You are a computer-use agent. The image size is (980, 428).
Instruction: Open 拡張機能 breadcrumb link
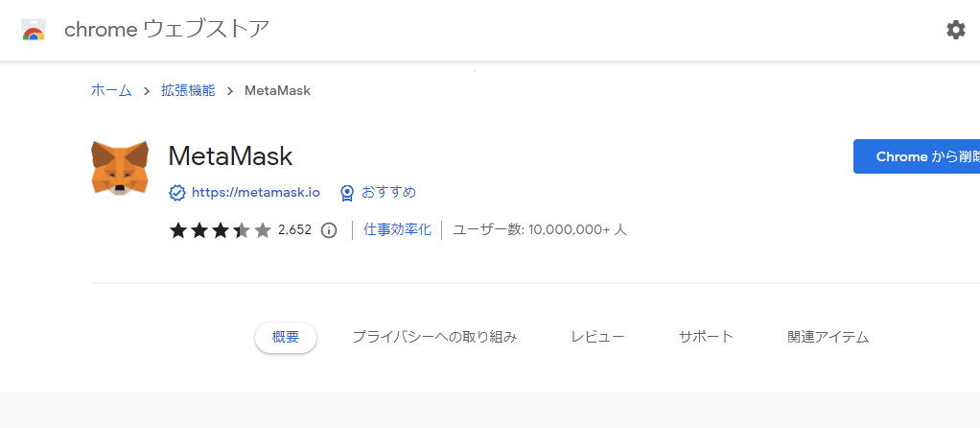[188, 91]
